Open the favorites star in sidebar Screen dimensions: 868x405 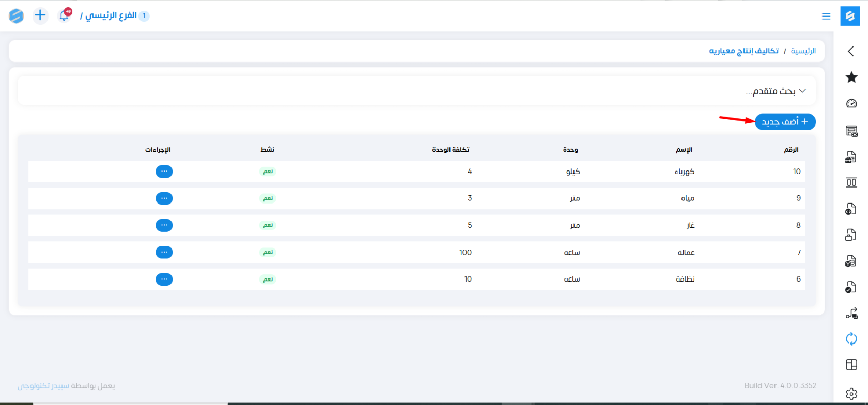click(x=851, y=77)
